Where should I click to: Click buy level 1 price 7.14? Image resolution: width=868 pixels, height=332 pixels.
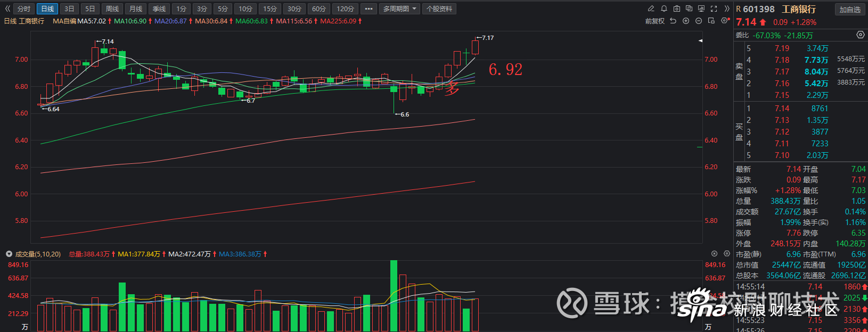[x=782, y=109]
